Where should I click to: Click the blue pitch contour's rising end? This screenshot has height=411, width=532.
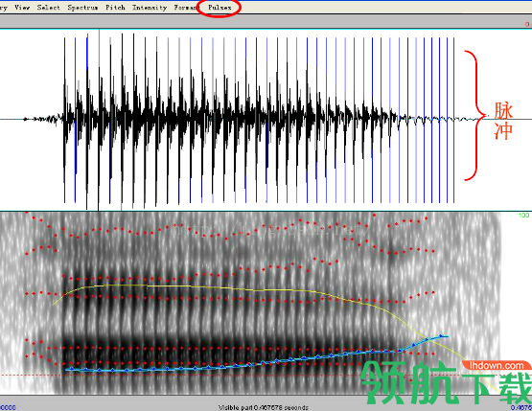pyautogui.click(x=441, y=336)
